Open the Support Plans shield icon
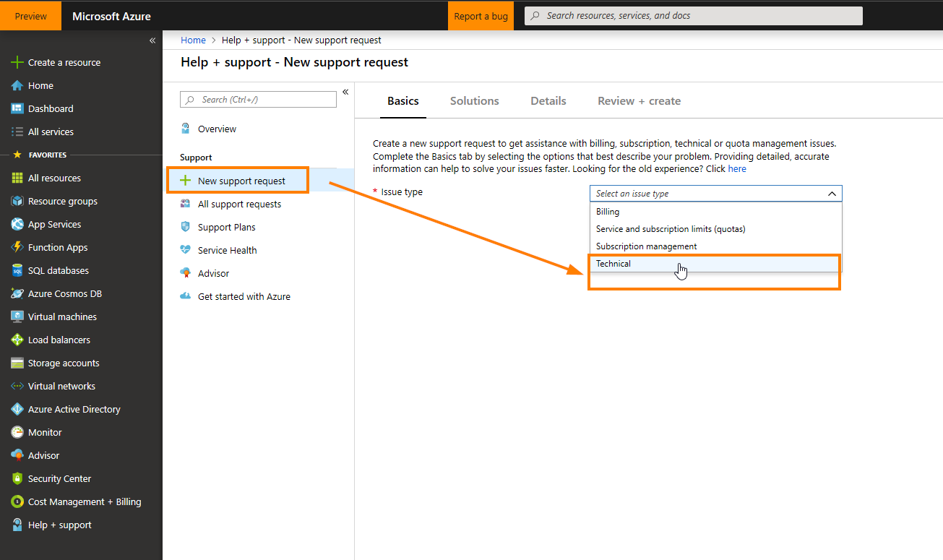Viewport: 943px width, 560px height. (186, 228)
